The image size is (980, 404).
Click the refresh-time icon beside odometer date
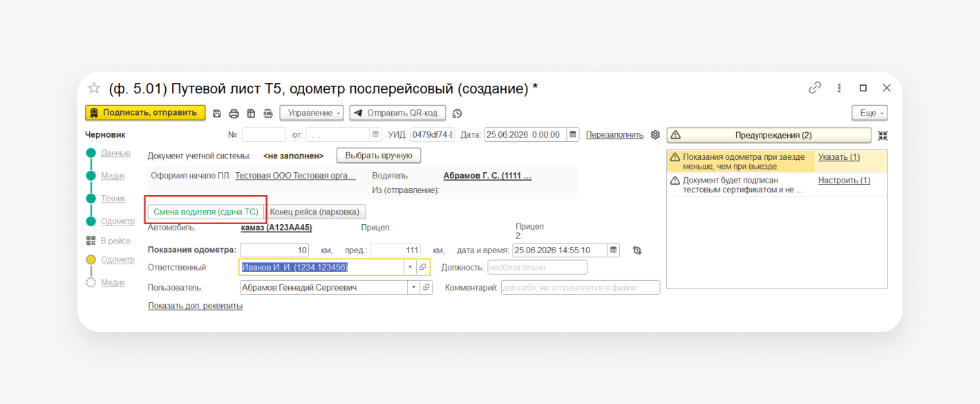click(637, 250)
